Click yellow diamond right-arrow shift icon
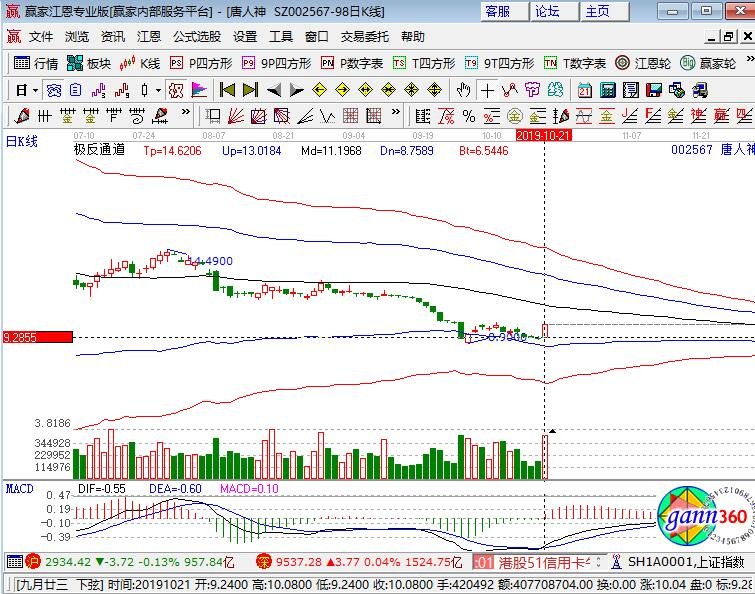Screen dimensions: 755x594 [x=342, y=90]
